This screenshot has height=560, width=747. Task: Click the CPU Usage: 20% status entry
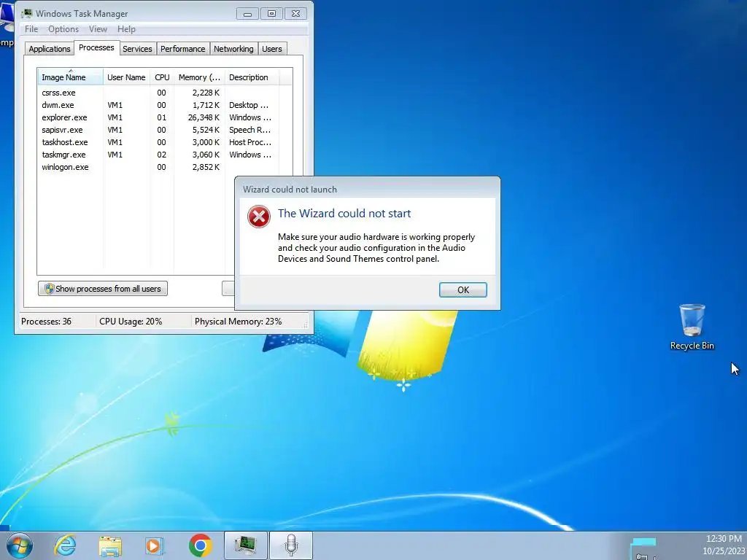click(x=131, y=322)
